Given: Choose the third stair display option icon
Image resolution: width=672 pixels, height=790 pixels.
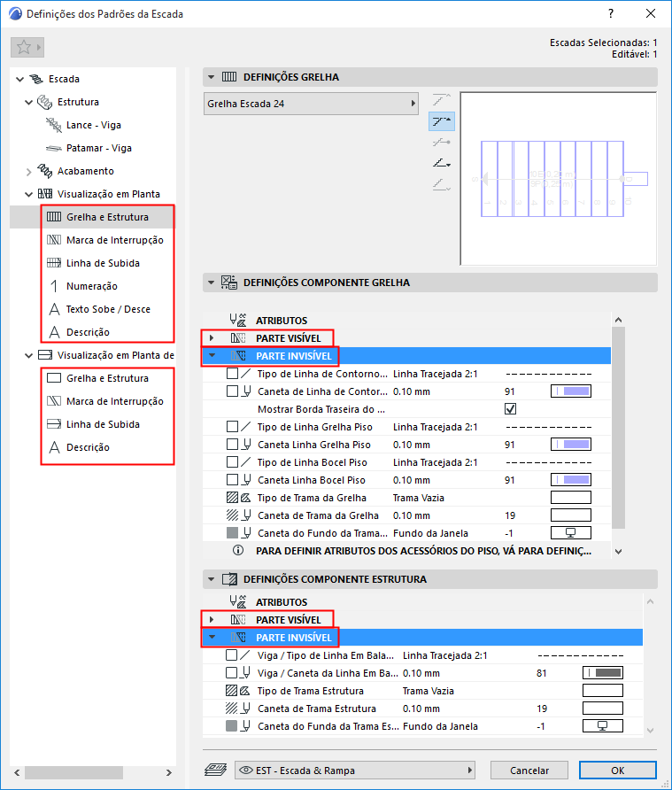Looking at the screenshot, I should pos(441,143).
